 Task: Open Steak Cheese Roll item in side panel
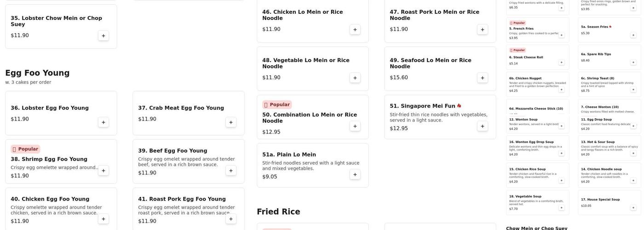pos(526,57)
